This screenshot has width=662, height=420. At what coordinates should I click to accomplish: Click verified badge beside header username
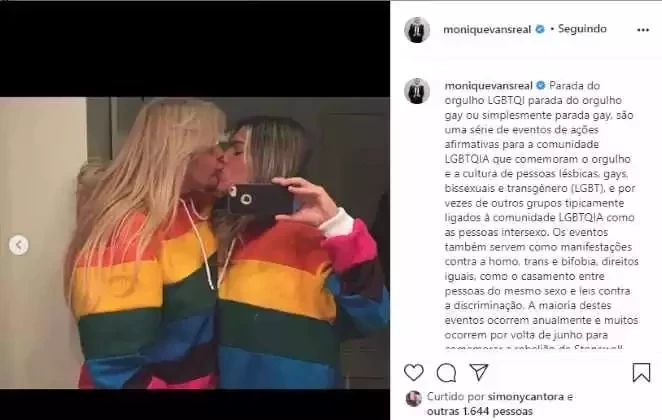[540, 30]
